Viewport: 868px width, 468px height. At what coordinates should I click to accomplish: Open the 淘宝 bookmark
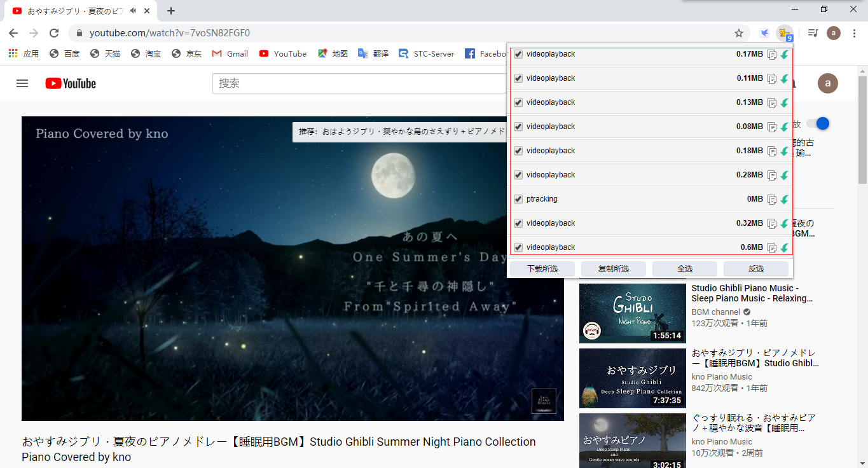click(x=146, y=54)
